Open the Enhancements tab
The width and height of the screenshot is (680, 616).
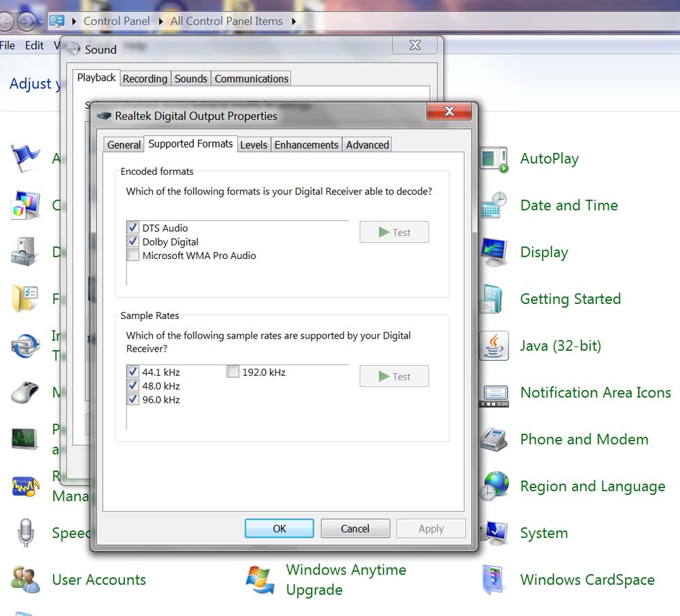pos(306,145)
